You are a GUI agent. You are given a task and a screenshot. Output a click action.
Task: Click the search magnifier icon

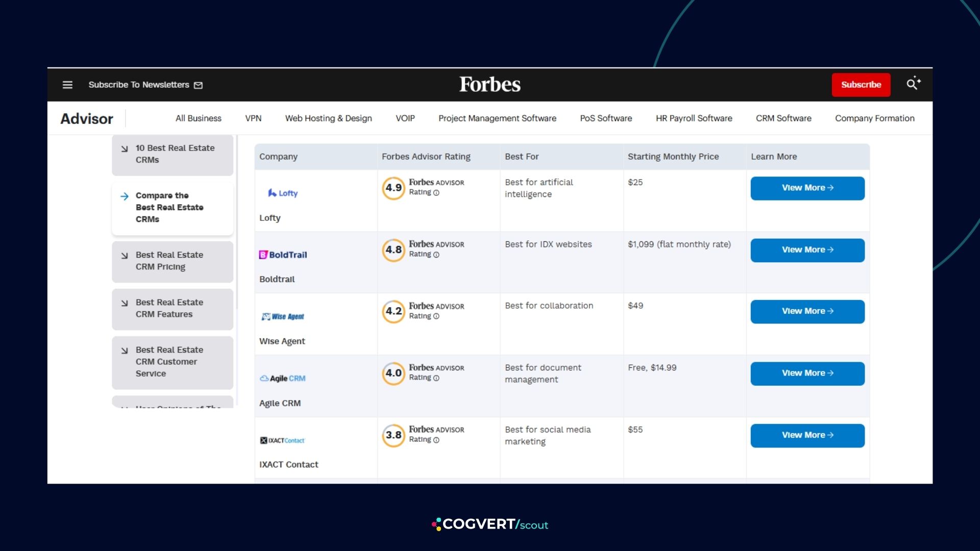click(x=913, y=84)
